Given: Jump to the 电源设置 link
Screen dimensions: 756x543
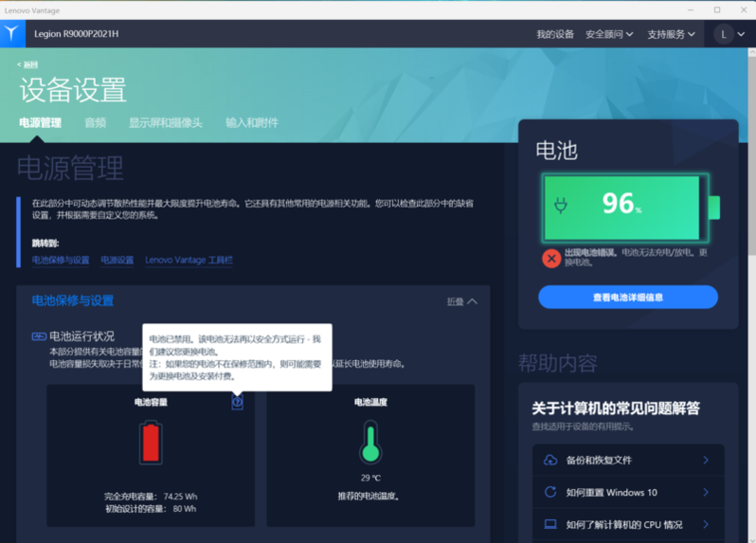Looking at the screenshot, I should point(117,261).
